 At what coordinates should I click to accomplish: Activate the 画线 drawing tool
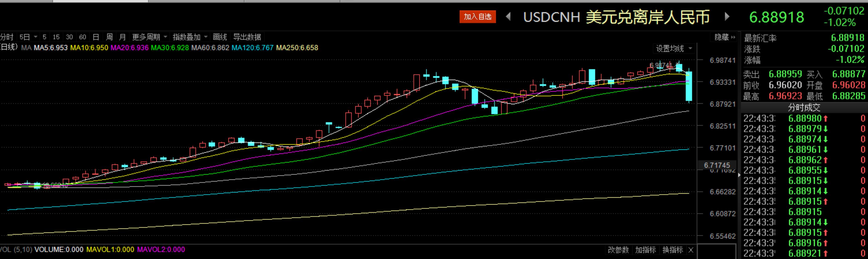[220, 37]
